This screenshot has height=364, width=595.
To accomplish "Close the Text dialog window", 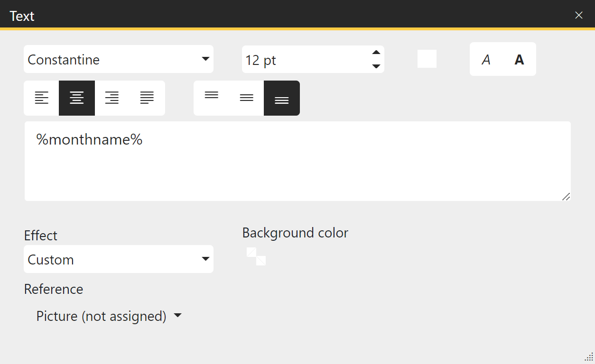I will 579,15.
